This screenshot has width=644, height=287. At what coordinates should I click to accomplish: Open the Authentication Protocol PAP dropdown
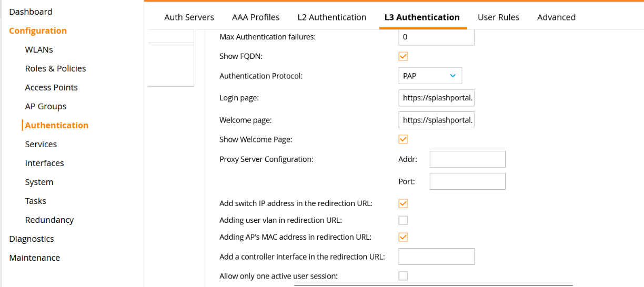click(430, 76)
